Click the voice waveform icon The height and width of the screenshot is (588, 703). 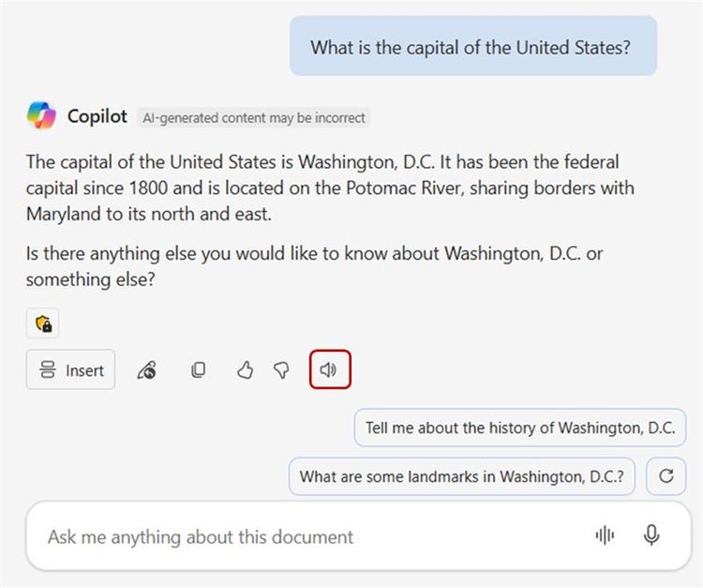605,535
